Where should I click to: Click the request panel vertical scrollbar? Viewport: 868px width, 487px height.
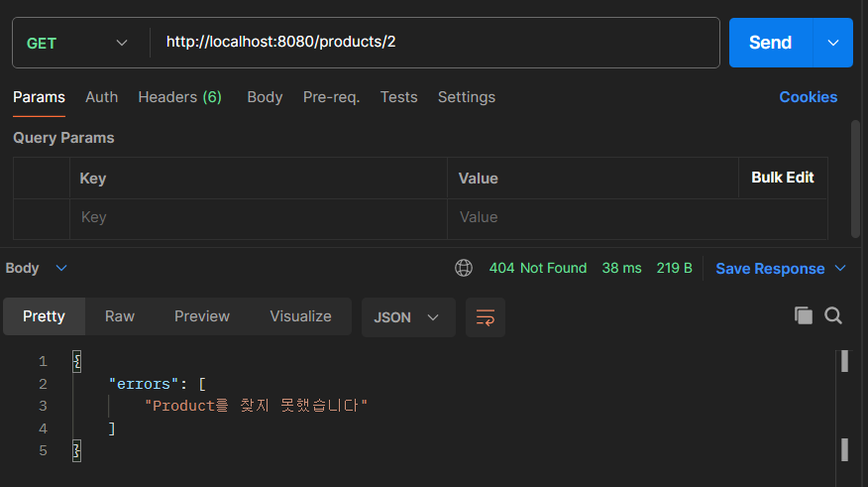[x=855, y=179]
